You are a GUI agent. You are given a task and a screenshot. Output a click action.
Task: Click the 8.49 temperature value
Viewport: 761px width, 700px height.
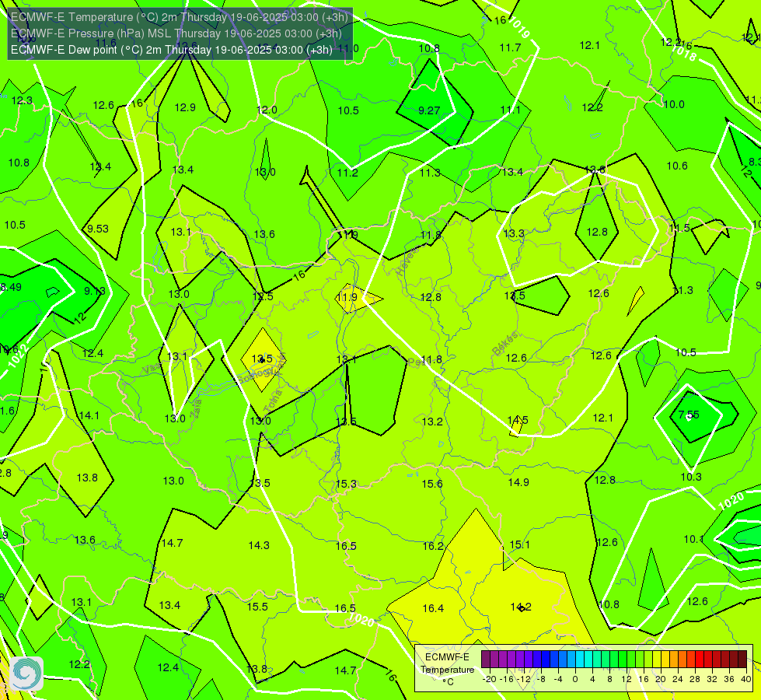(11, 287)
